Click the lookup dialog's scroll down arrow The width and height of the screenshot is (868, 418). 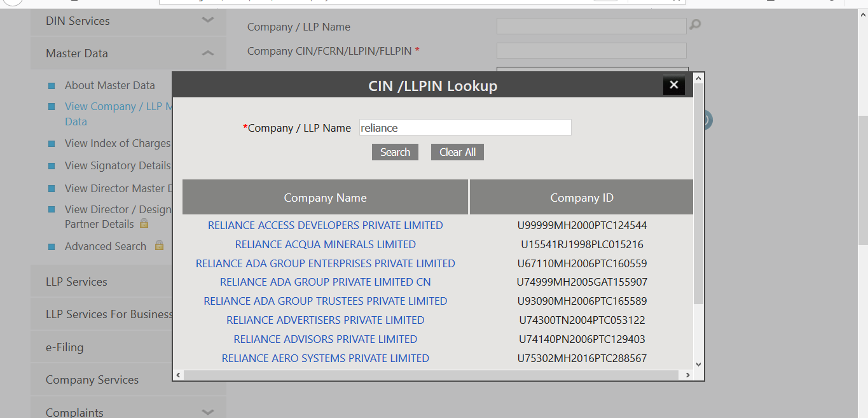click(x=699, y=364)
